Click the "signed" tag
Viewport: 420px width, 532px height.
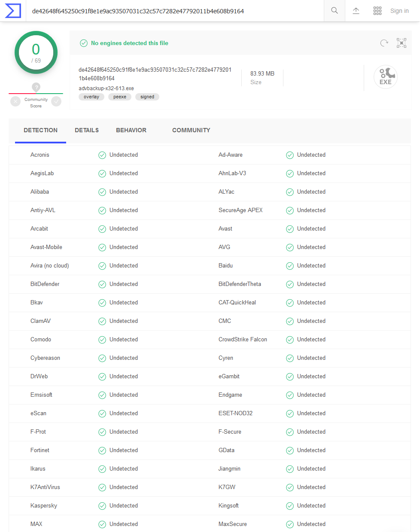147,97
